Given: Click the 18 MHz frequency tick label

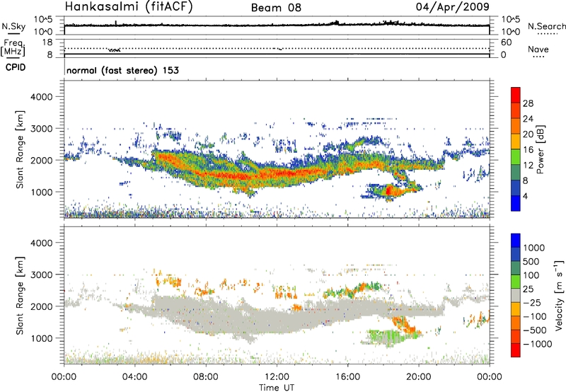Looking at the screenshot, I should point(47,42).
